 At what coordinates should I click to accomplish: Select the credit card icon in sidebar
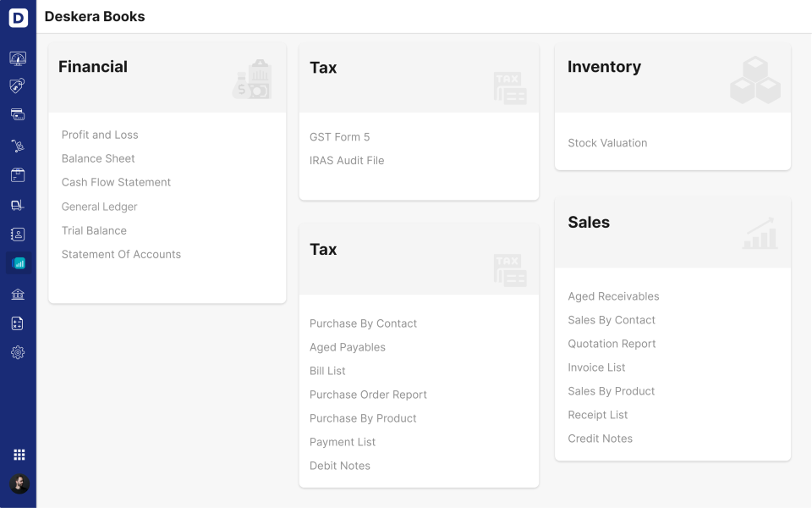tap(18, 114)
